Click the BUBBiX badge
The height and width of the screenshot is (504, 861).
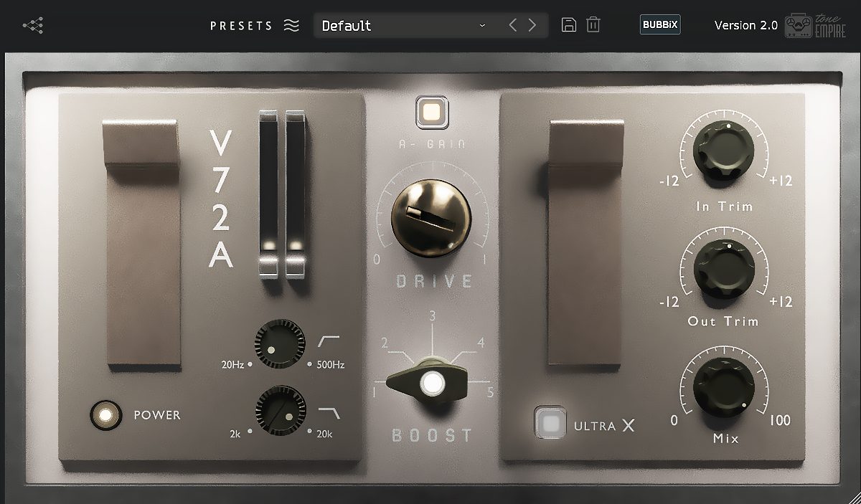[x=659, y=25]
